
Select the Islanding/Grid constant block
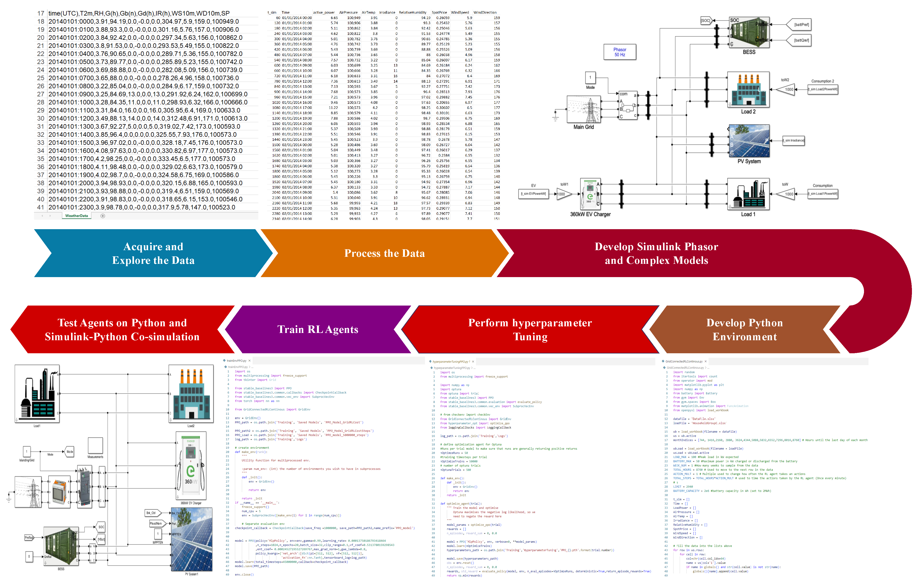tap(27, 451)
